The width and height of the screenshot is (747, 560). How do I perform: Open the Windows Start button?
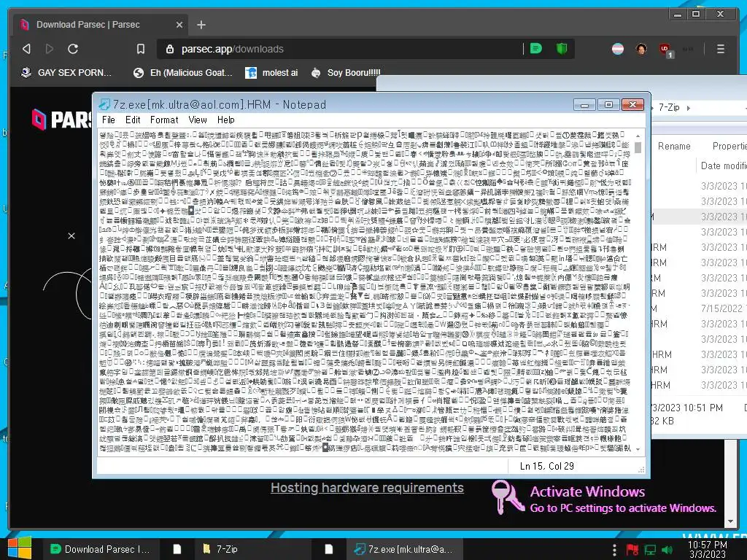(x=20, y=548)
